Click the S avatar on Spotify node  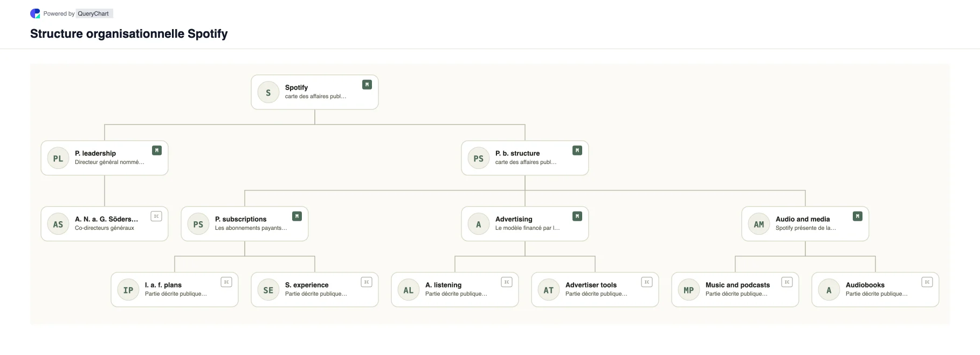[268, 92]
